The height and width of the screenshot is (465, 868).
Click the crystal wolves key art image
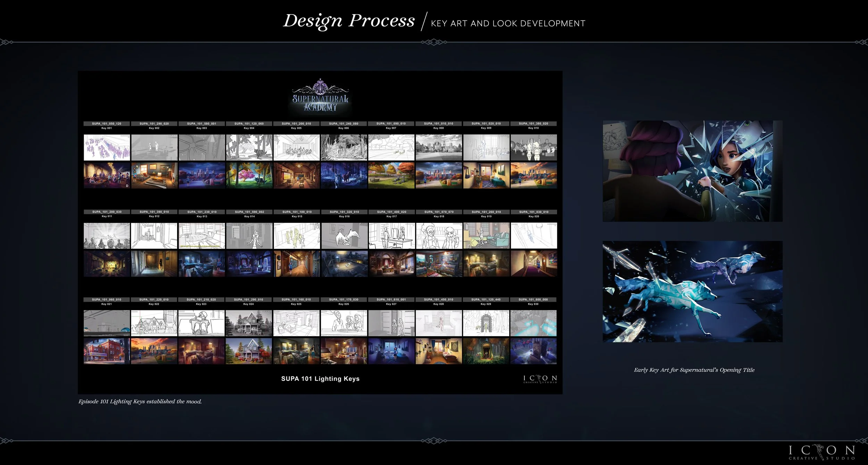coord(692,292)
